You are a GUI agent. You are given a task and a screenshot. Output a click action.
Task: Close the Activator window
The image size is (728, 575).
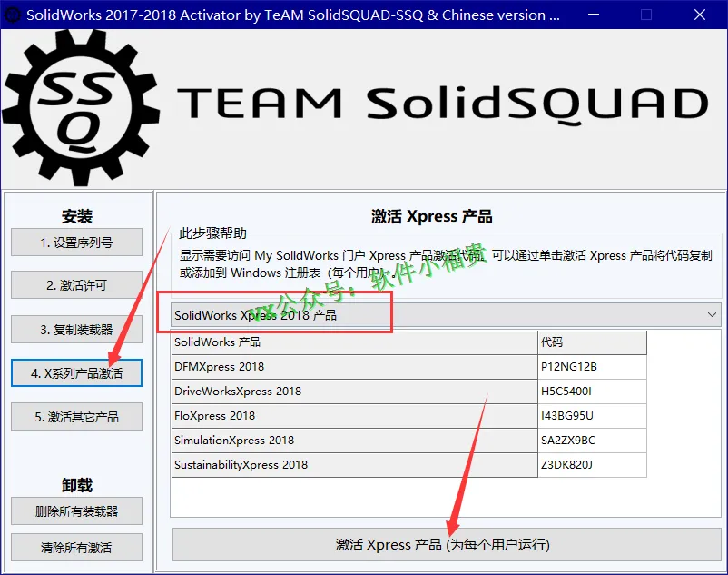[x=700, y=15]
